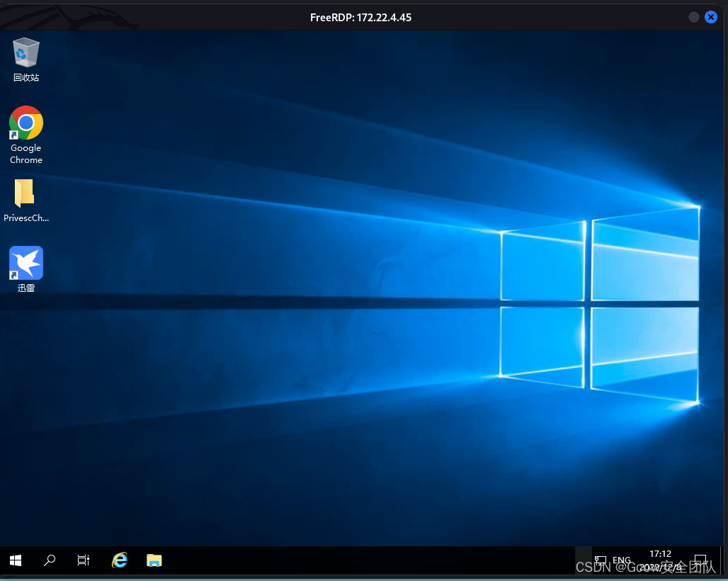
Task: Open the taskbar search magnifier
Action: (x=50, y=560)
